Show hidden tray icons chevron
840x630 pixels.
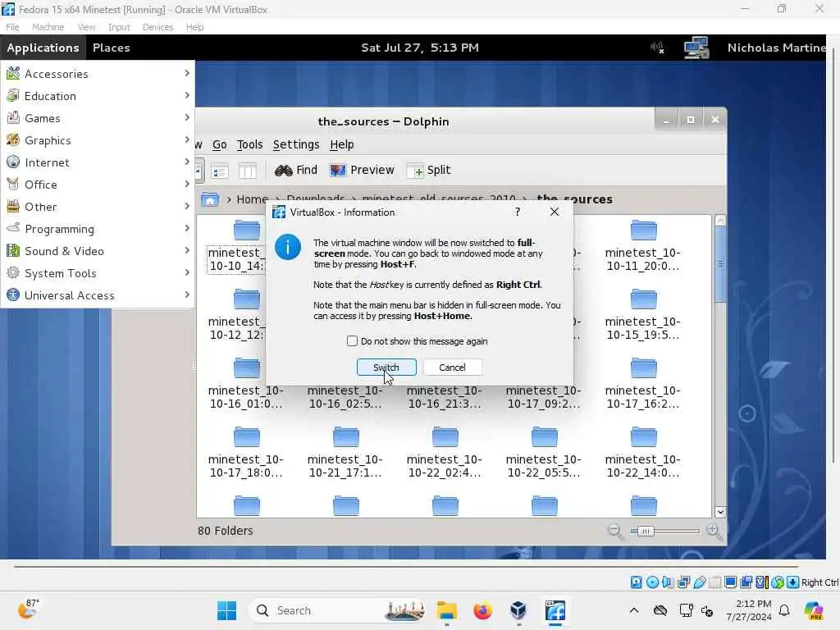pos(634,610)
